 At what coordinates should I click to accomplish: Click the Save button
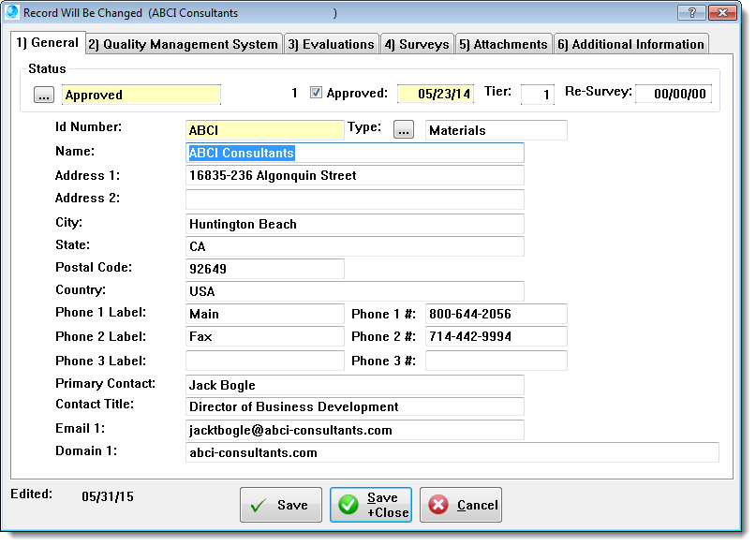pyautogui.click(x=280, y=505)
